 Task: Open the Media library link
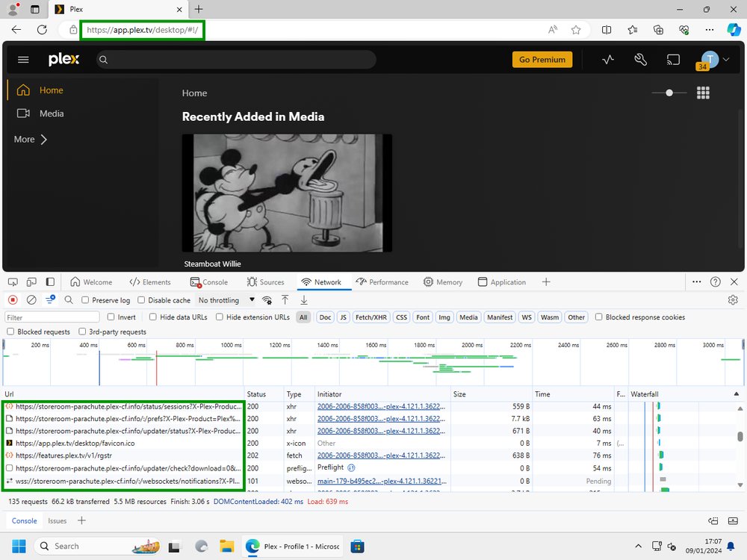coord(52,113)
